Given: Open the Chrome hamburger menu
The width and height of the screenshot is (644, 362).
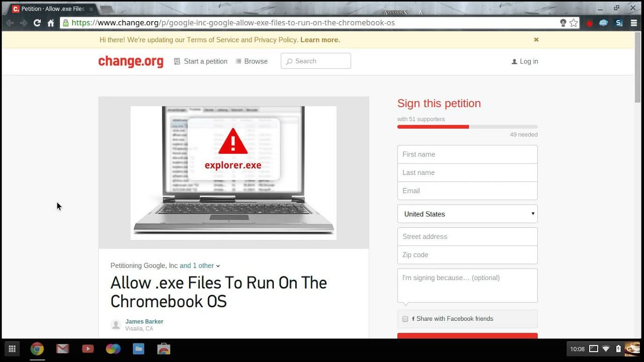Looking at the screenshot, I should pos(634,23).
